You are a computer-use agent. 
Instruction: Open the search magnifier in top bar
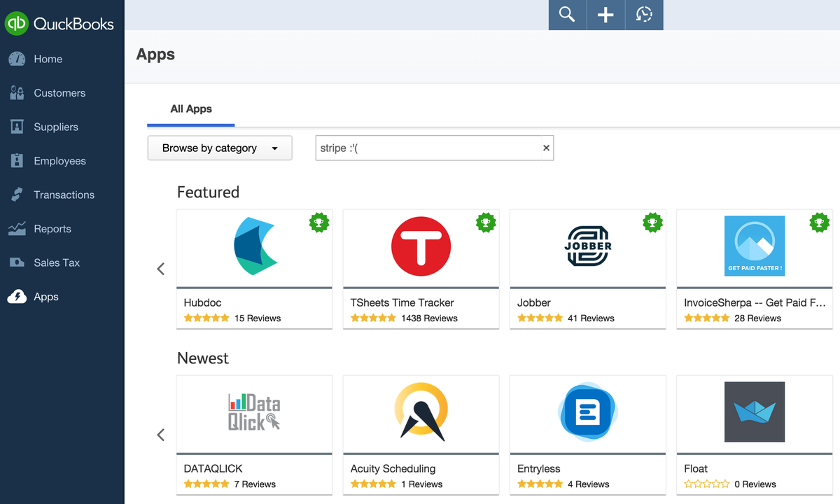[x=567, y=15]
